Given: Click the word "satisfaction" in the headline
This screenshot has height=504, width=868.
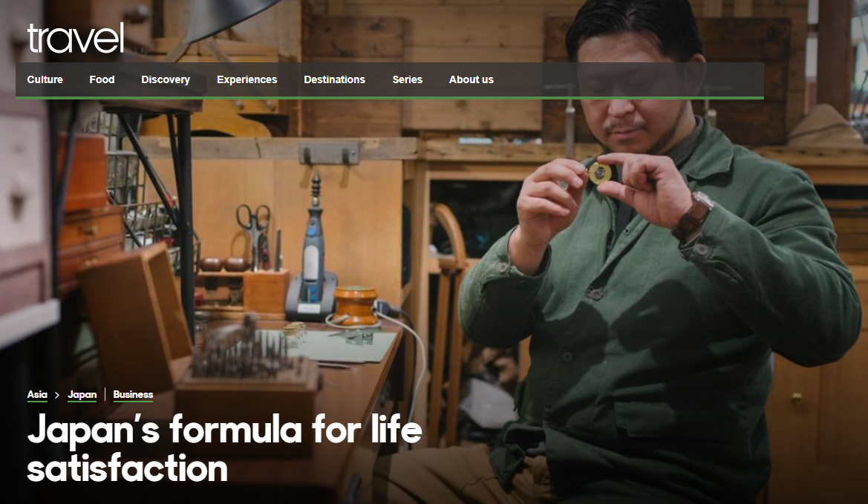Looking at the screenshot, I should click(x=127, y=468).
